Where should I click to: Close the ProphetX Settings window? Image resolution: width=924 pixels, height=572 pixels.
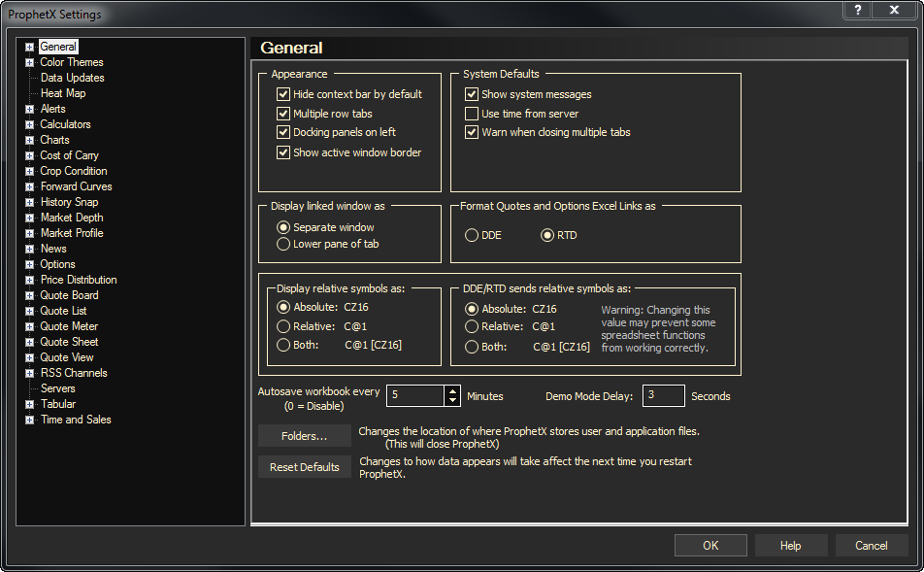(x=895, y=10)
